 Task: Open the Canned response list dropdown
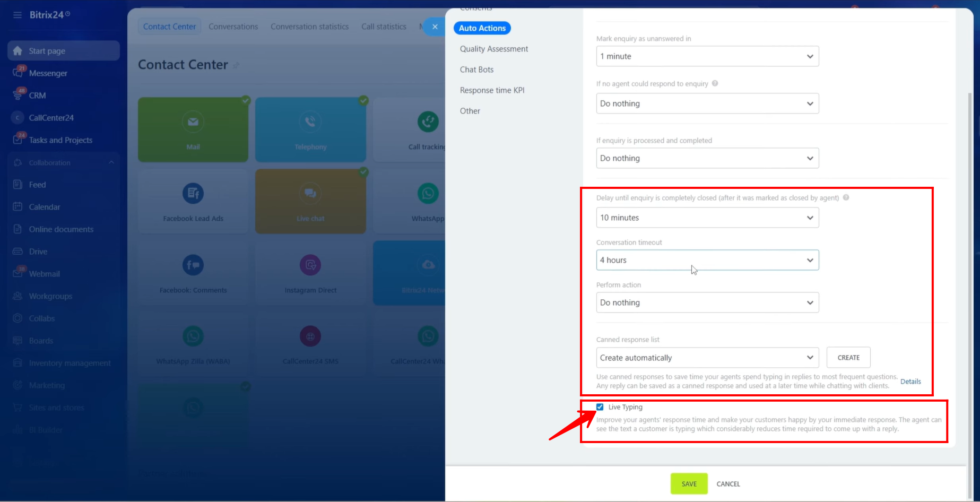[x=707, y=358]
